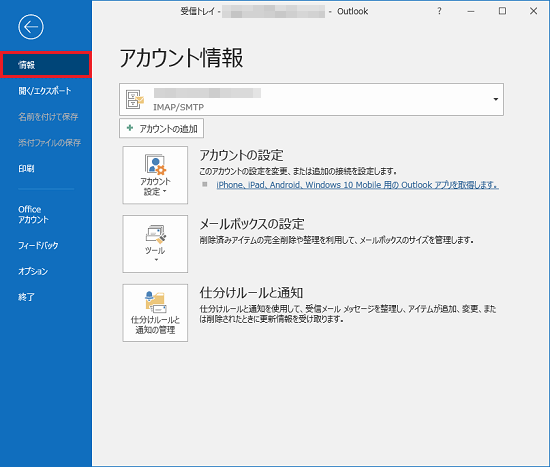Go to Office アカウント

(33, 214)
